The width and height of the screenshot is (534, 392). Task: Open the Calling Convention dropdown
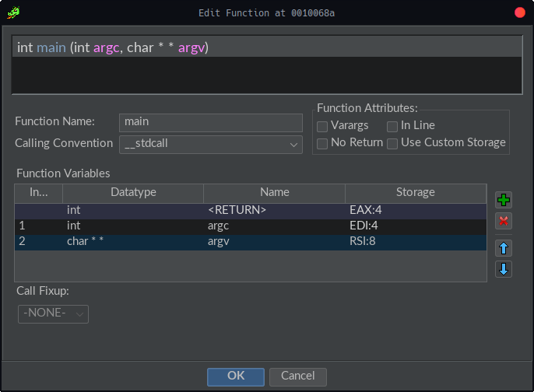[211, 145]
